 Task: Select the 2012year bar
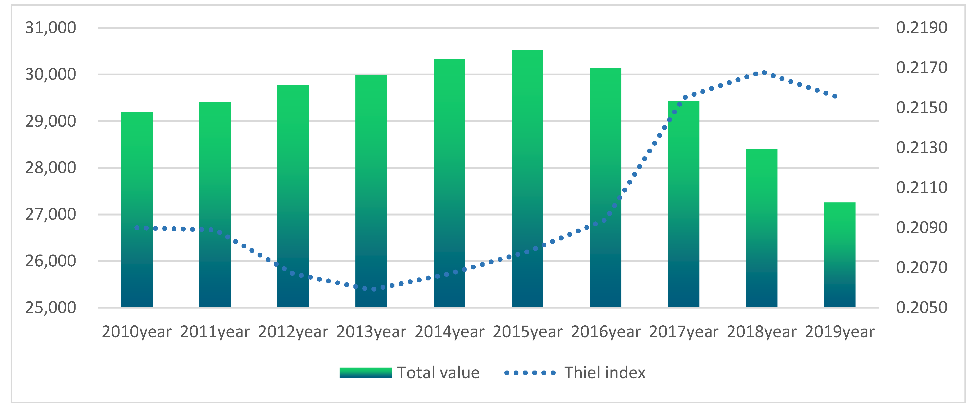pyautogui.click(x=293, y=196)
